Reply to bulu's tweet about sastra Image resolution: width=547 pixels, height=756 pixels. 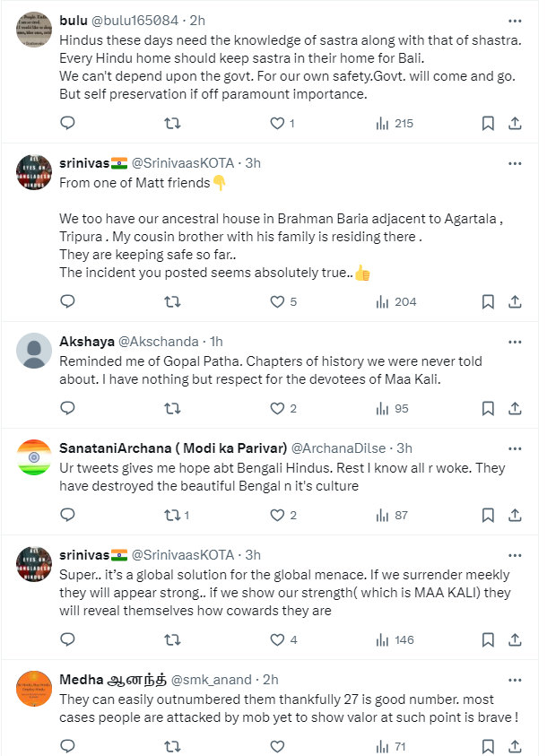[x=67, y=123]
